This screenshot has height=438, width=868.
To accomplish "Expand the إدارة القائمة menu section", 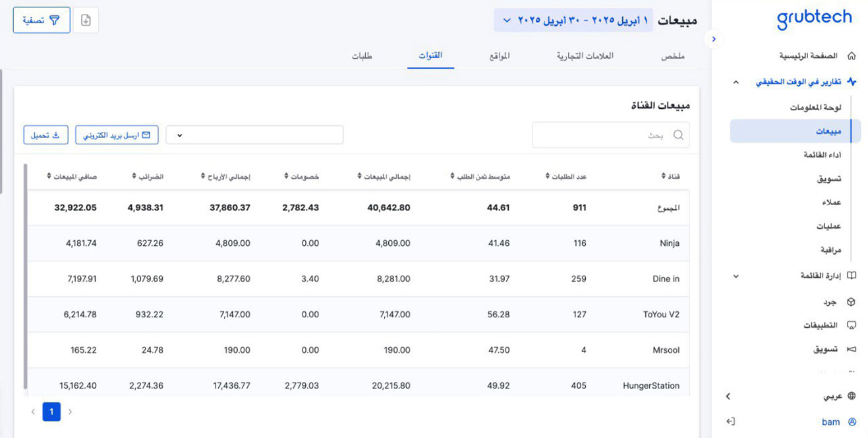I will point(736,276).
